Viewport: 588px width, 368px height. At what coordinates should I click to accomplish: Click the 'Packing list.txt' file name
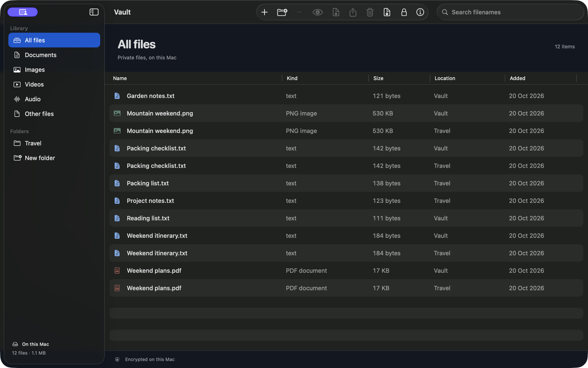(x=148, y=183)
